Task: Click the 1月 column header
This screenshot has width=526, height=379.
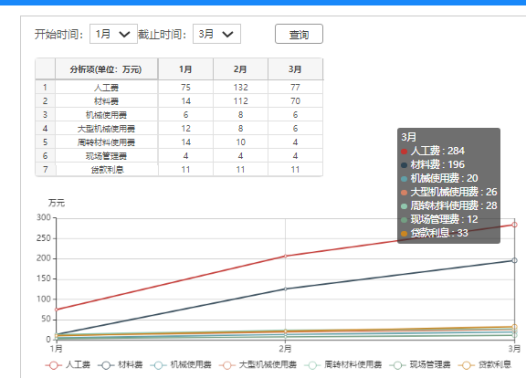Action: [186, 69]
